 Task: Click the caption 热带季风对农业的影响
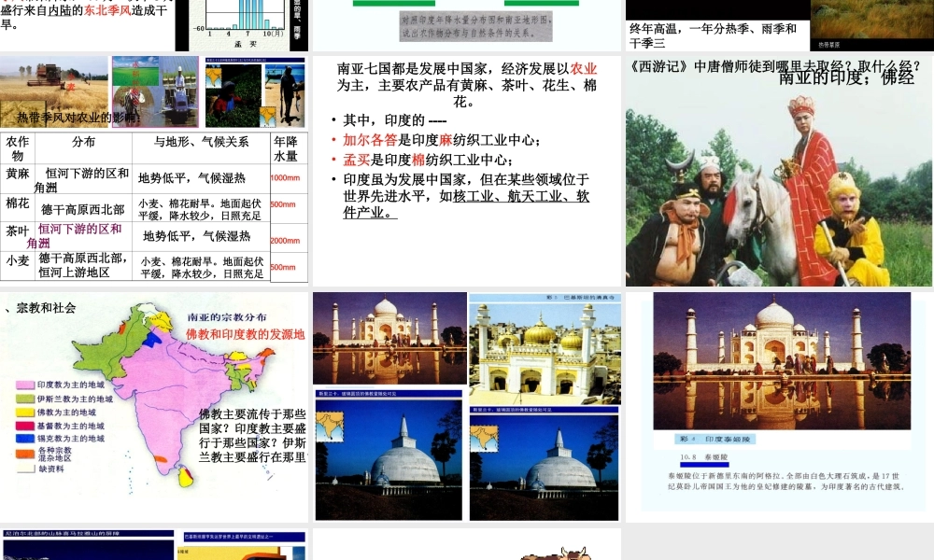(x=78, y=118)
